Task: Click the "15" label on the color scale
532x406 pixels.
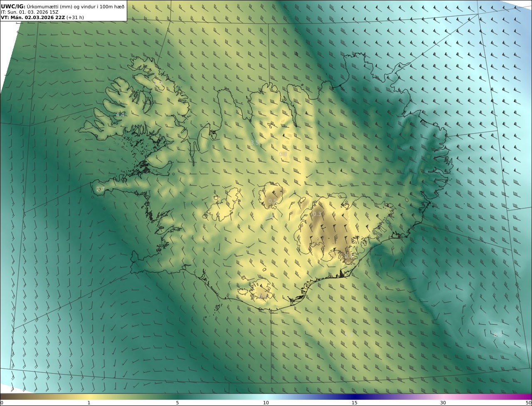Action: pyautogui.click(x=355, y=403)
